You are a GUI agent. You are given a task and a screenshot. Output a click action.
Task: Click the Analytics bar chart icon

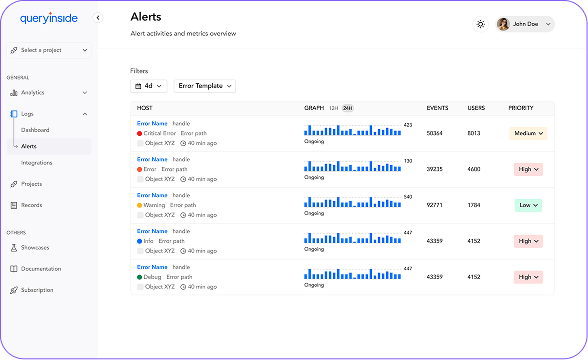pos(14,93)
